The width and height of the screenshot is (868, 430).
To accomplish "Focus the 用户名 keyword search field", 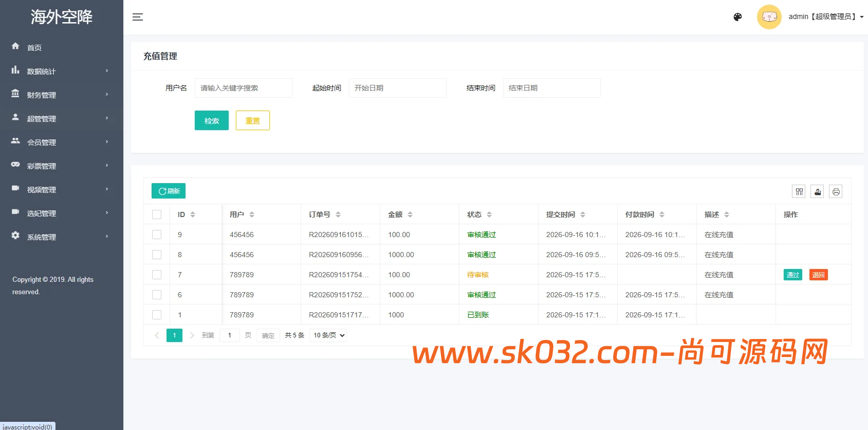I will tap(244, 88).
